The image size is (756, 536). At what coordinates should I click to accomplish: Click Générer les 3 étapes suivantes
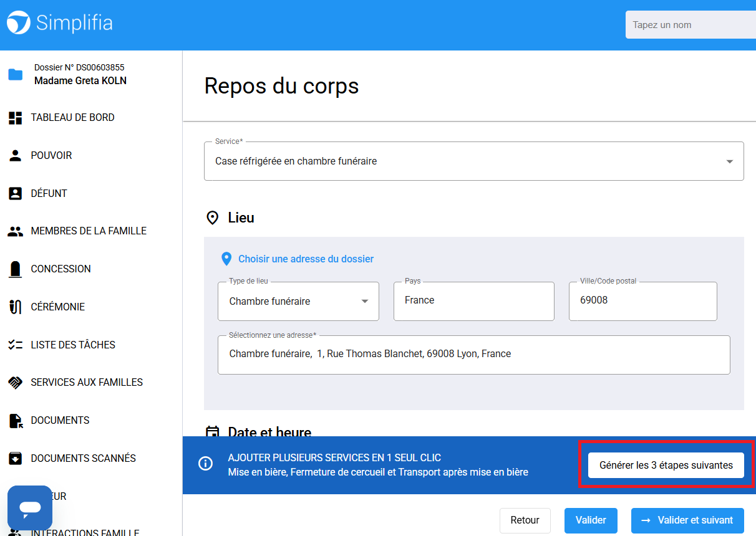click(666, 466)
